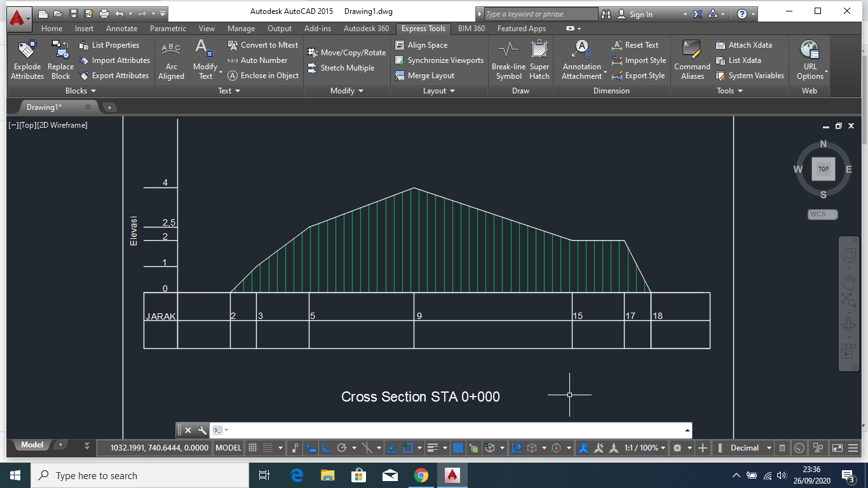Viewport: 868px width, 488px height.
Task: Select the Replace Block tool
Action: click(60, 60)
